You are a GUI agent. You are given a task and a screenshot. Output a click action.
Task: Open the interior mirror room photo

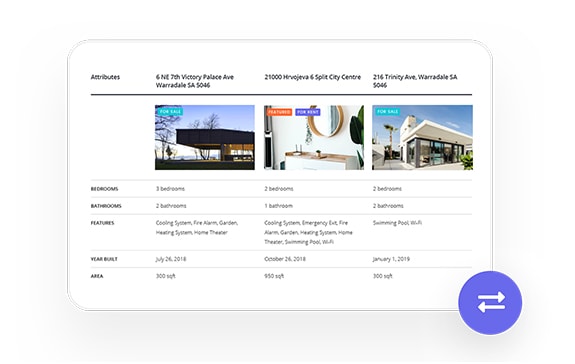[x=314, y=137]
